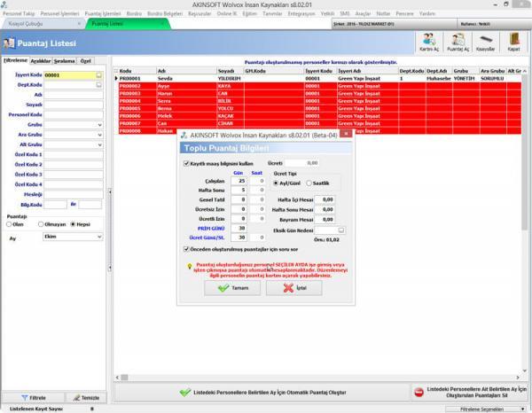Sort by the Soyadı column header

coord(230,71)
